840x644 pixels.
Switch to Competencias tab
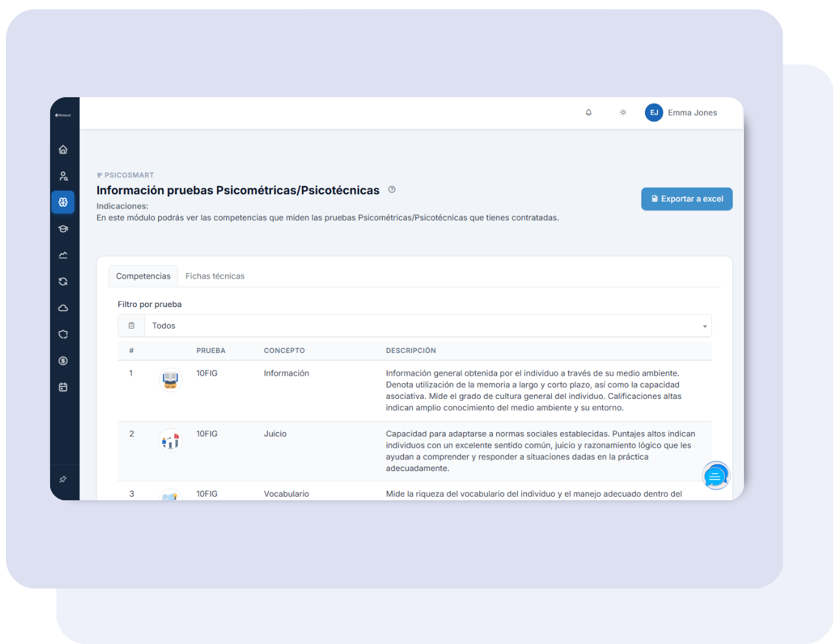point(143,276)
